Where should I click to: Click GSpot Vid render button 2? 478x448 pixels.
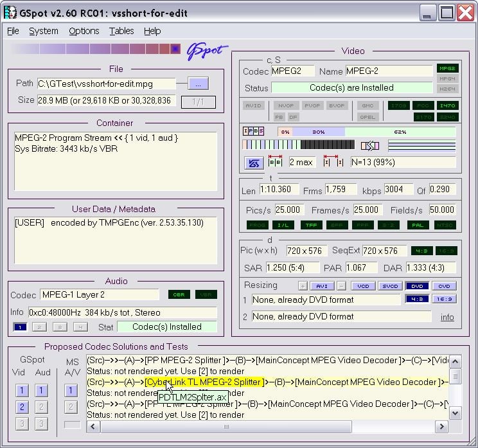(22, 407)
